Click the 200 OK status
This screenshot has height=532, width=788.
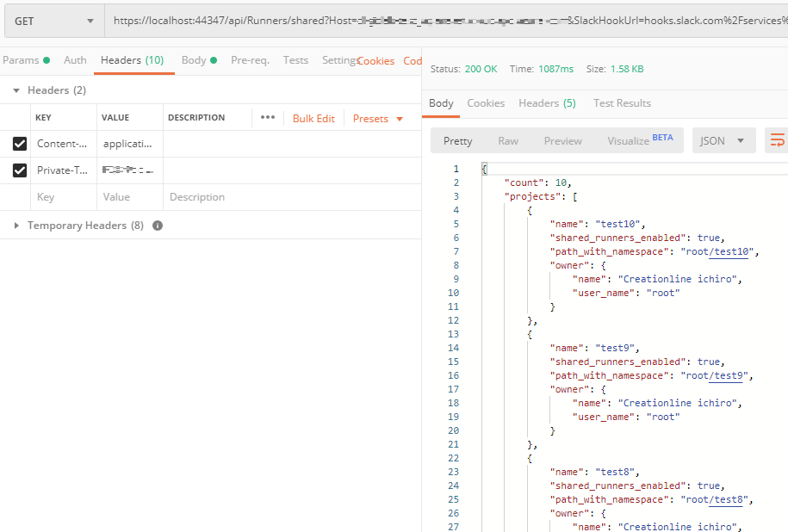tap(481, 69)
